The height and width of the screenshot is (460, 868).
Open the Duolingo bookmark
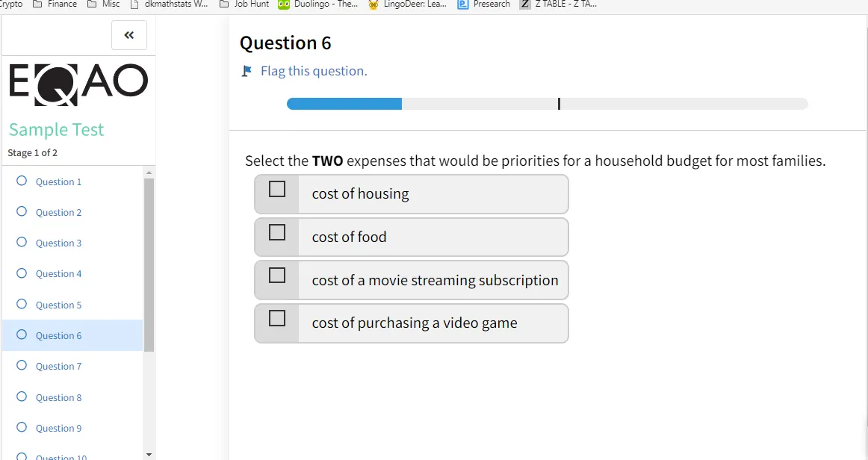318,4
